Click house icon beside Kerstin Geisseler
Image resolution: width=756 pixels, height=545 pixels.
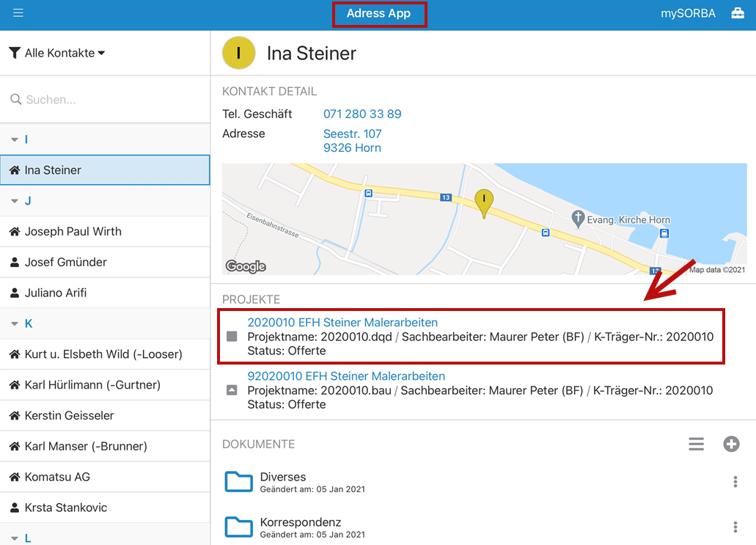point(15,415)
